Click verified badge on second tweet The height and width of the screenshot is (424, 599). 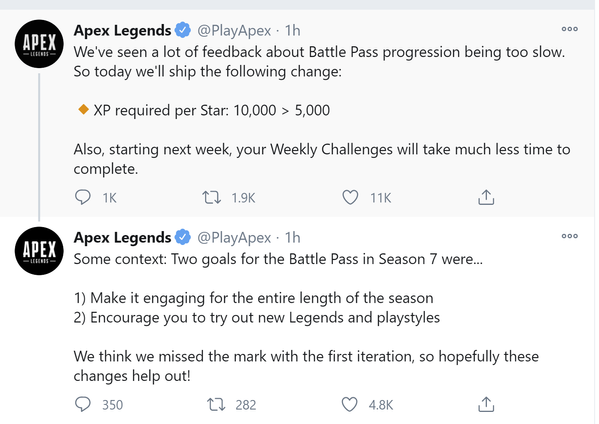click(183, 237)
